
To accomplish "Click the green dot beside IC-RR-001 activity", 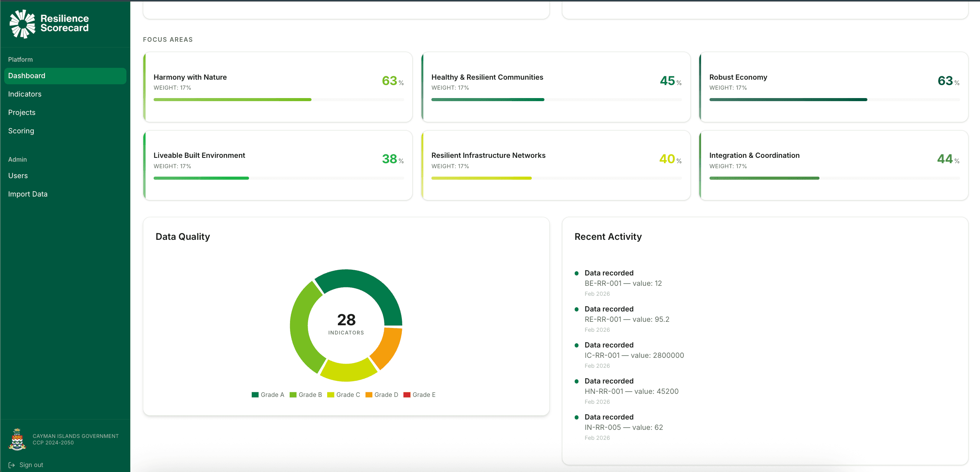I will (577, 345).
